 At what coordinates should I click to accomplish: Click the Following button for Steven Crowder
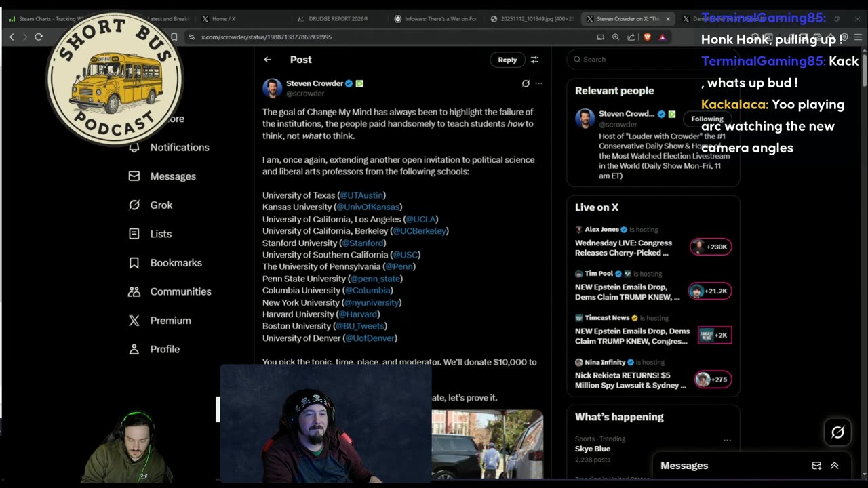pos(707,119)
